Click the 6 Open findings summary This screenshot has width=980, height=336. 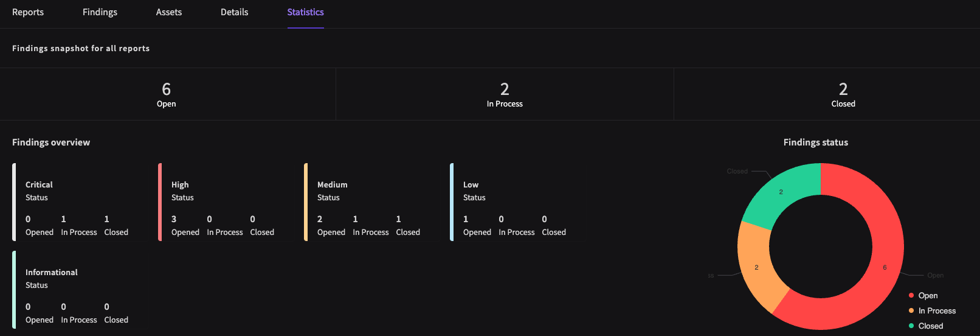pos(167,94)
